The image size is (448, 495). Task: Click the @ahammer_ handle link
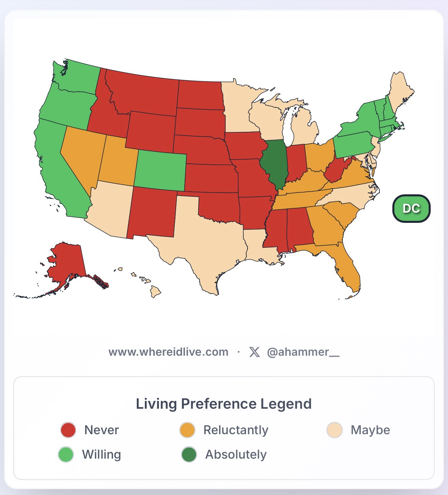[303, 352]
